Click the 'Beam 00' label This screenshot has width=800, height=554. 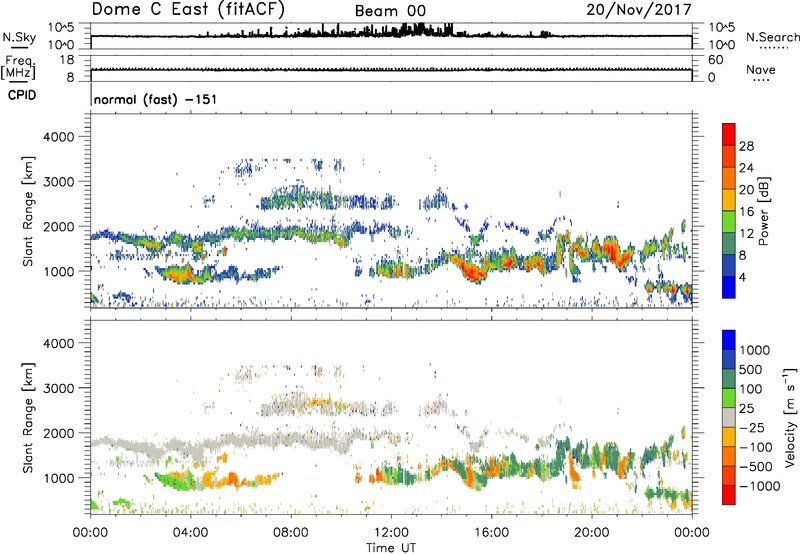390,11
